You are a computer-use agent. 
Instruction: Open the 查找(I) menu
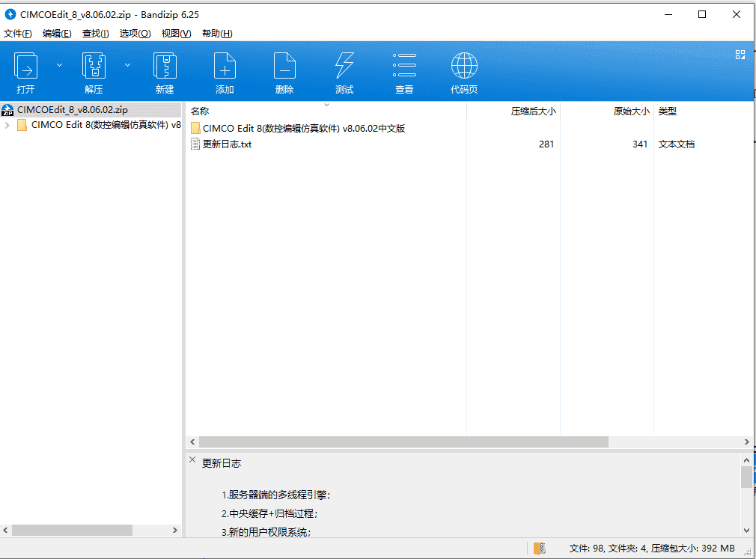tap(96, 33)
